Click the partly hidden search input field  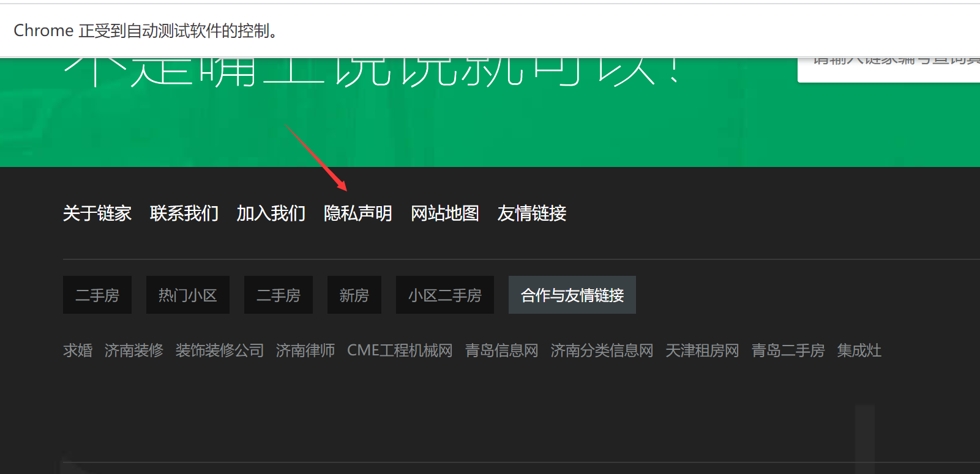coord(889,70)
